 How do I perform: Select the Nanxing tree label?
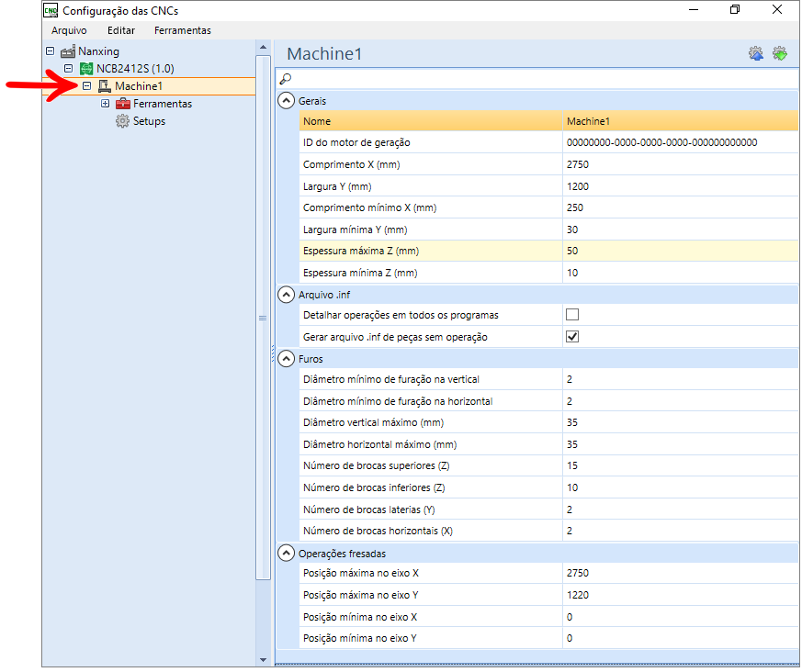pos(98,51)
